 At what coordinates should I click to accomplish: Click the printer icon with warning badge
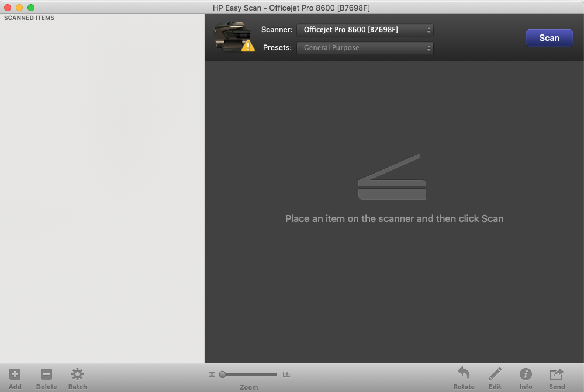[x=234, y=36]
